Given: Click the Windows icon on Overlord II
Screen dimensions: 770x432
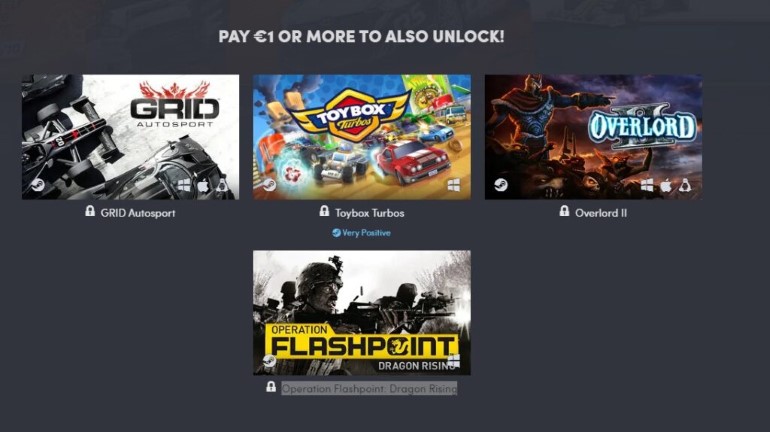Looking at the screenshot, I should click(x=647, y=185).
